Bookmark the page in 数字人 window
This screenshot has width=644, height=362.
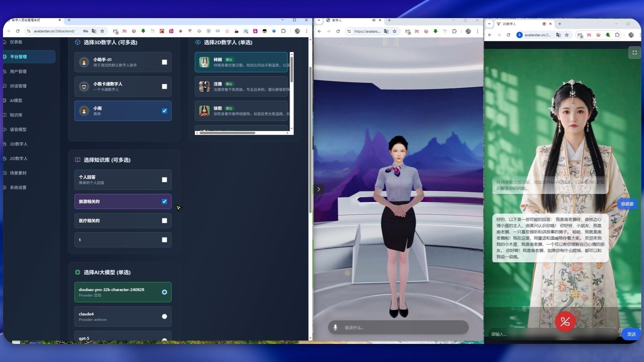click(394, 31)
